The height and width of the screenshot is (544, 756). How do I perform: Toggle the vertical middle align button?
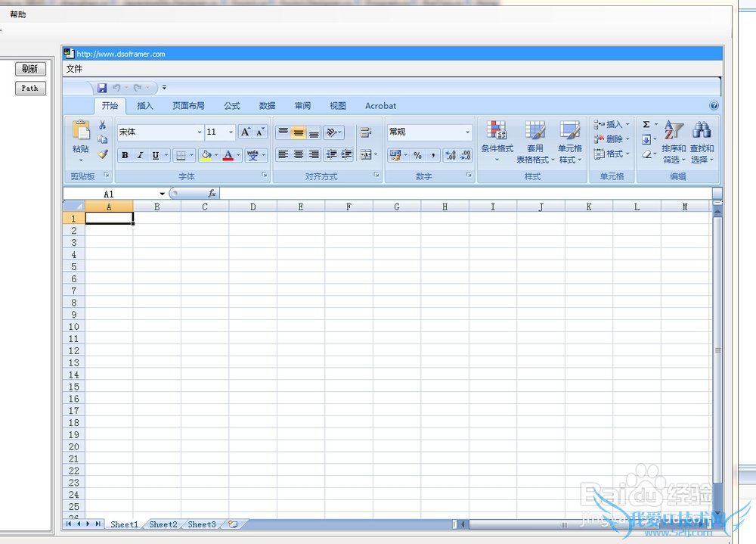click(x=299, y=132)
